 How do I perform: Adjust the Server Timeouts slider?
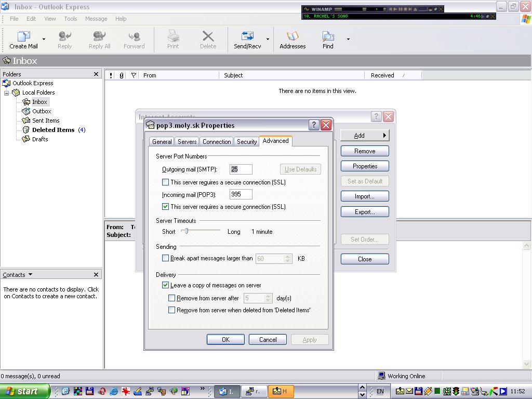click(x=186, y=231)
